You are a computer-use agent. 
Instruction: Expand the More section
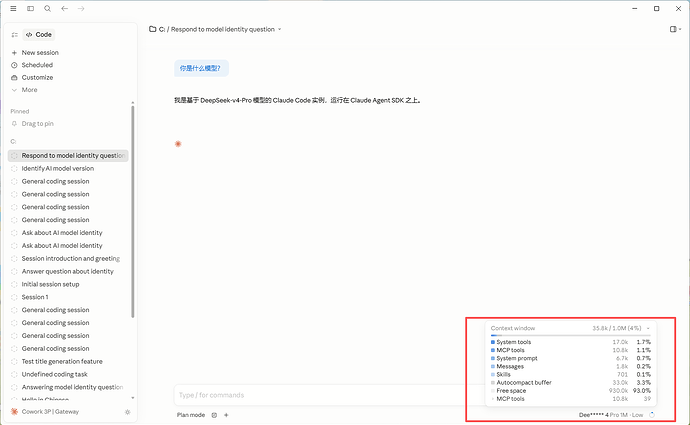pos(29,90)
